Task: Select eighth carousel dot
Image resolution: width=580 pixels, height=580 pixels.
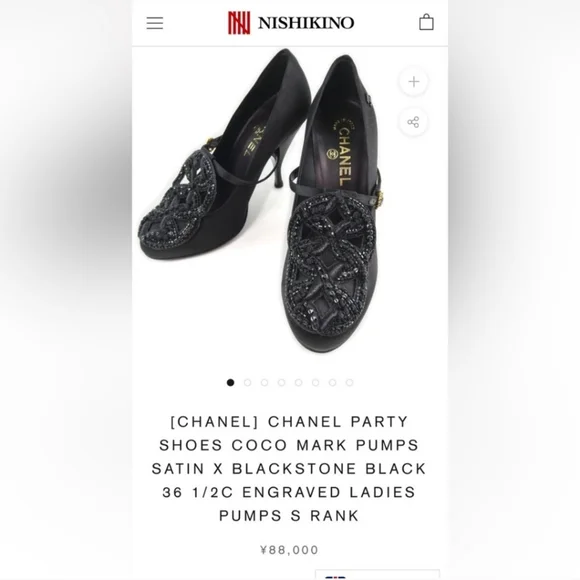Action: [350, 382]
